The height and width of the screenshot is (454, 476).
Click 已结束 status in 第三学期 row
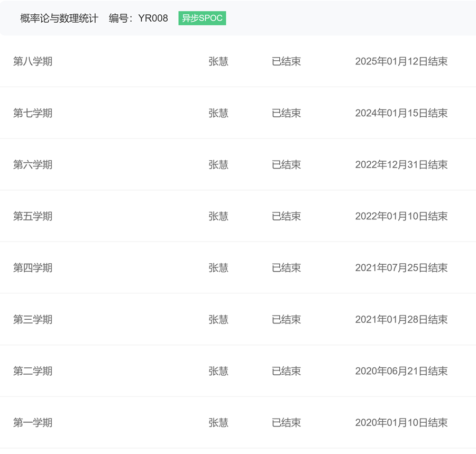click(x=286, y=319)
